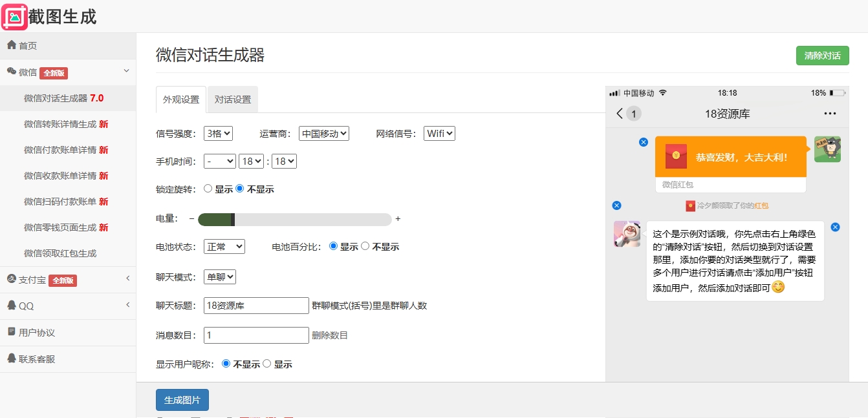
Task: Click the 联系客服 bell icon
Action: pyautogui.click(x=11, y=358)
